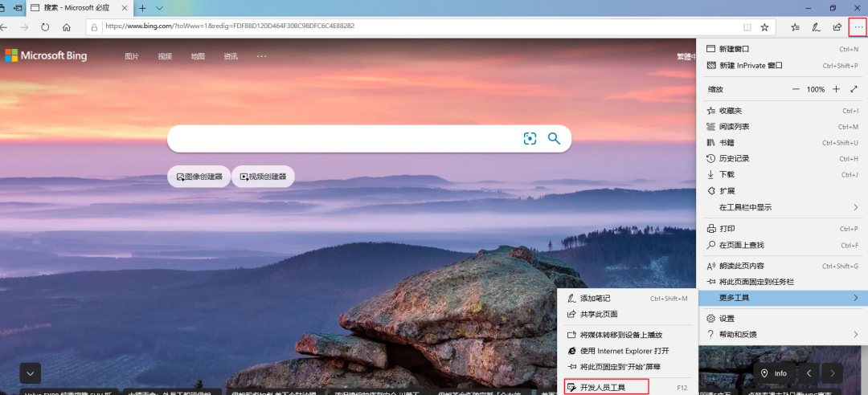This screenshot has height=395, width=868.
Task: Open 阅读列表 from the menu
Action: pyautogui.click(x=782, y=127)
